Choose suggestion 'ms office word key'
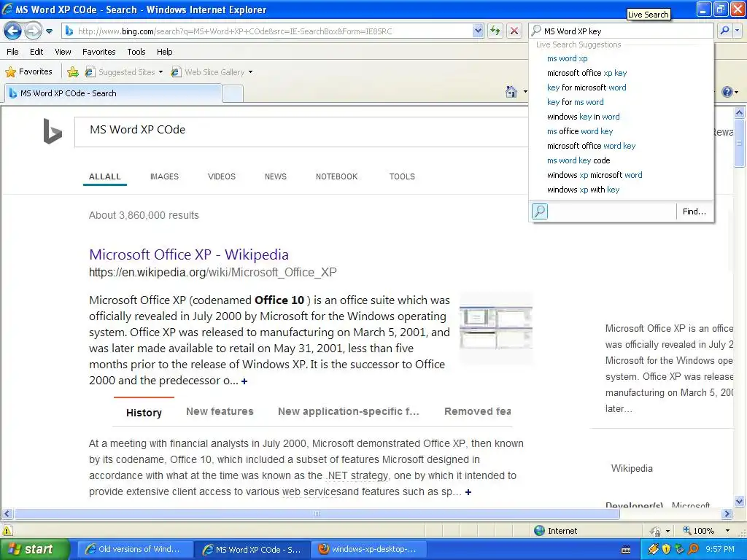Image resolution: width=747 pixels, height=560 pixels. [580, 131]
